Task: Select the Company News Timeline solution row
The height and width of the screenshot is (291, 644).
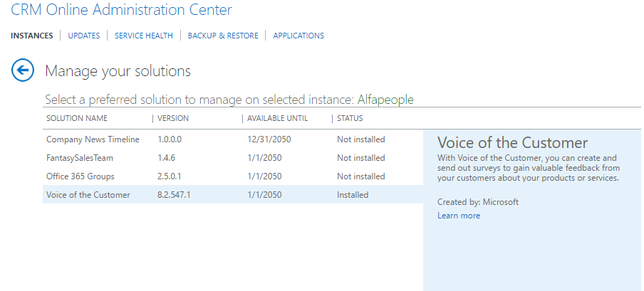Action: click(233, 139)
